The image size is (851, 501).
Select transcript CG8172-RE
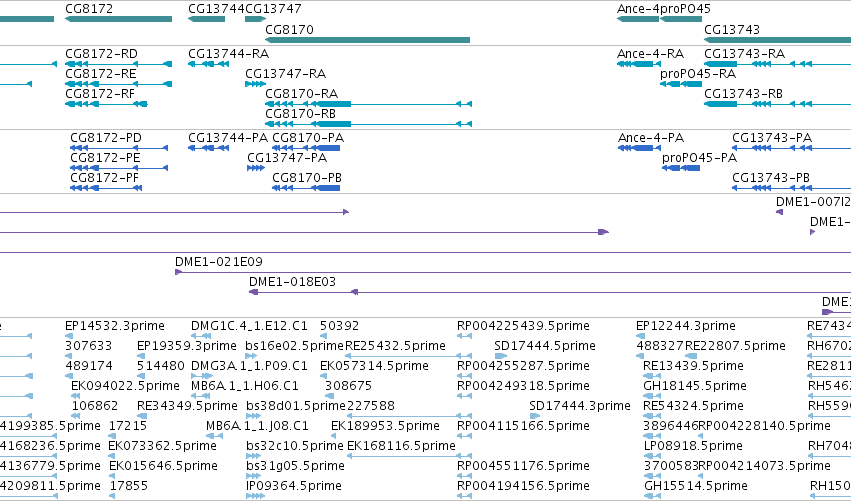118,84
